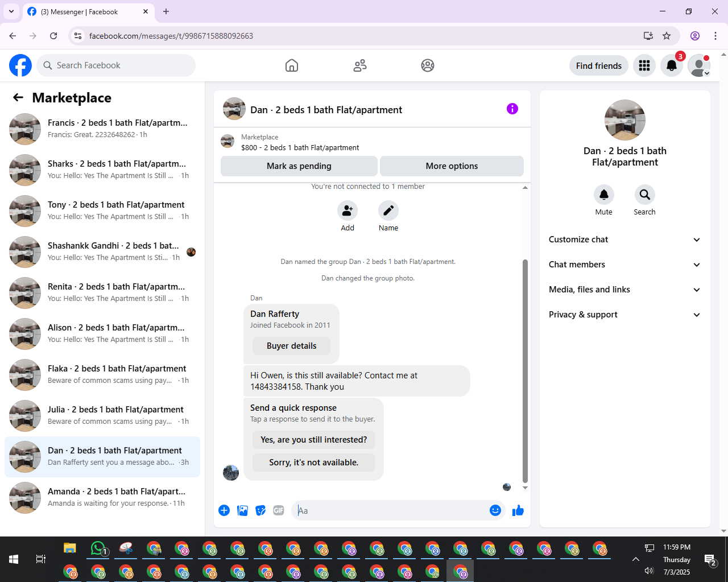Open WhatsApp from taskbar

point(99,548)
